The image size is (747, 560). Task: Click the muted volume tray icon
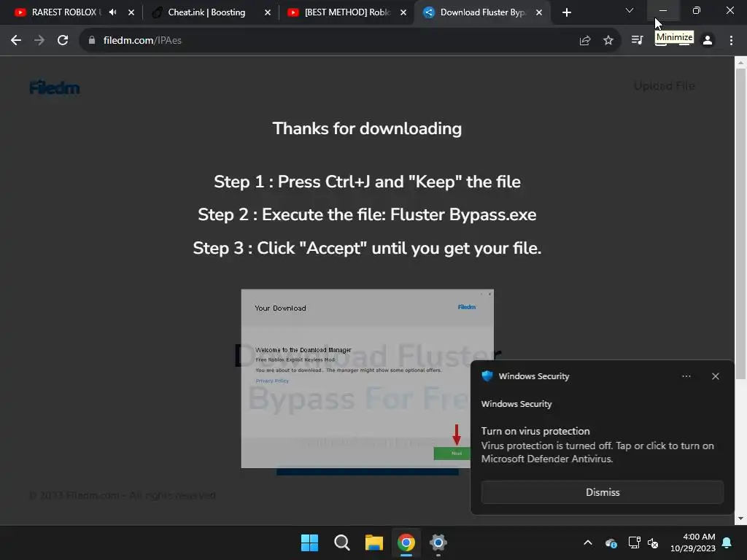[x=653, y=542]
